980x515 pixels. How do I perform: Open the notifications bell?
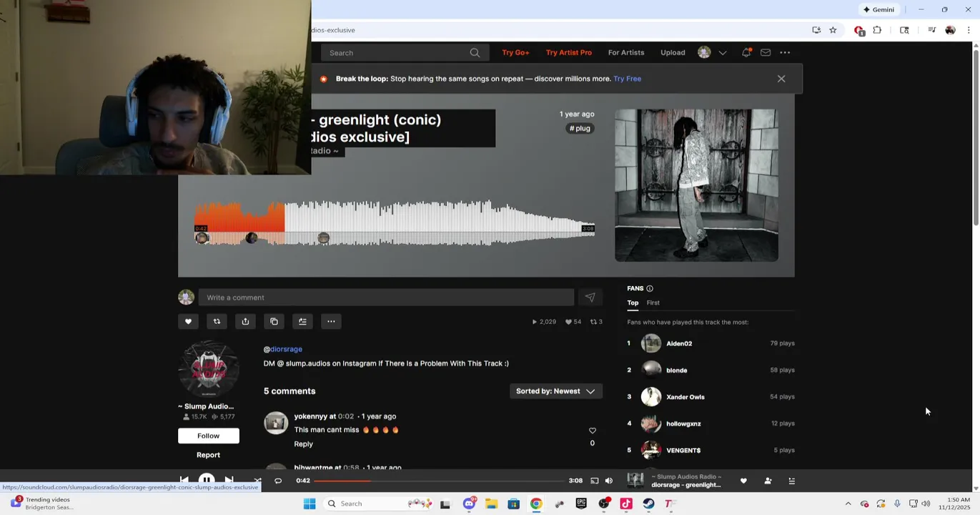[746, 52]
